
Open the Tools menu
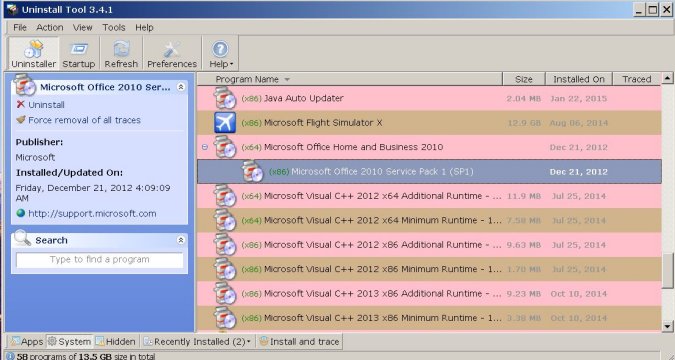pos(114,27)
